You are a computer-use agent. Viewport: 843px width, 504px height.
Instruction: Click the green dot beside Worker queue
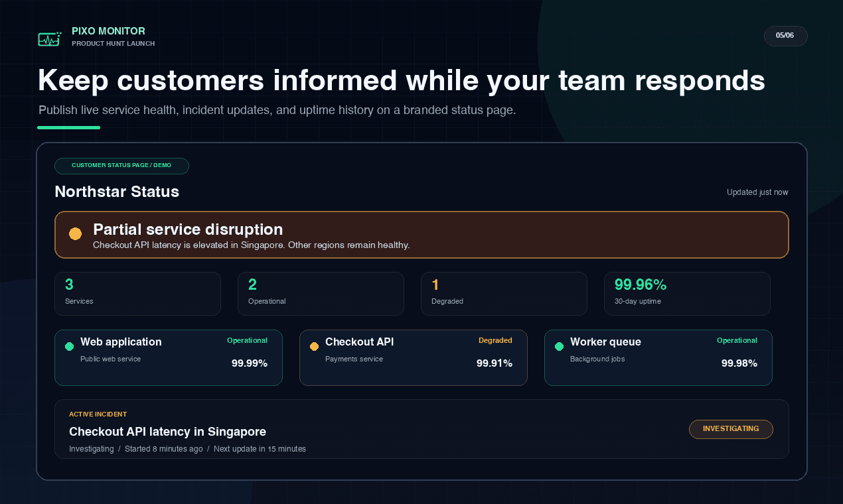[559, 346]
